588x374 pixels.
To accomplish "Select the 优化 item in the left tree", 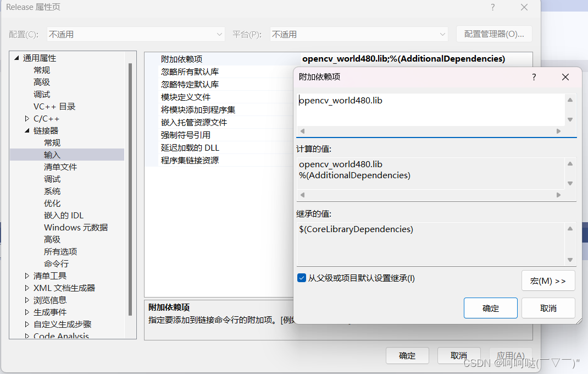I will point(52,203).
